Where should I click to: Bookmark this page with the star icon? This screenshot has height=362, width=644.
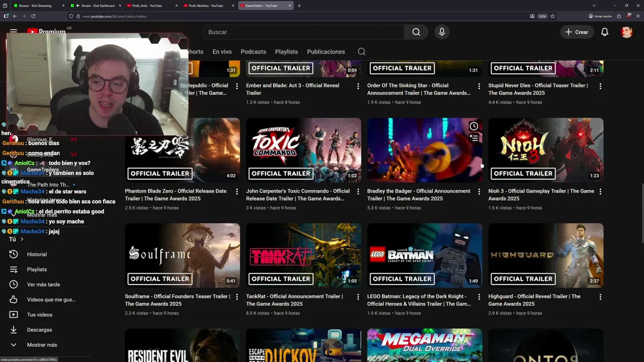tap(552, 16)
